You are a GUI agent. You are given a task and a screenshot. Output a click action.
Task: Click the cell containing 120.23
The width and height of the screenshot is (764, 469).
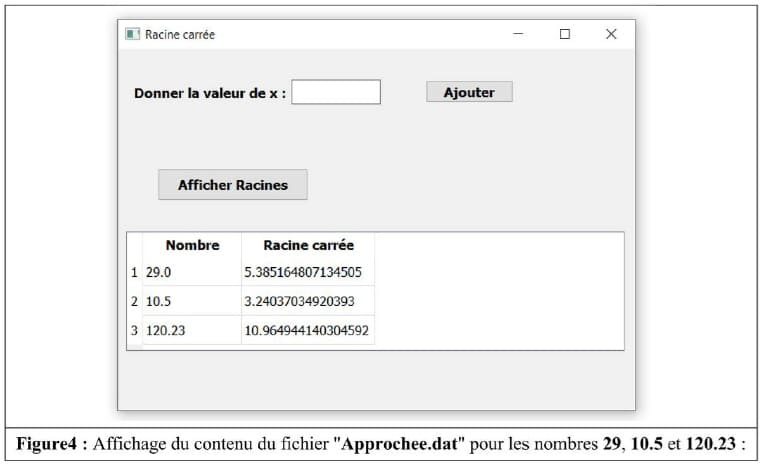point(192,330)
